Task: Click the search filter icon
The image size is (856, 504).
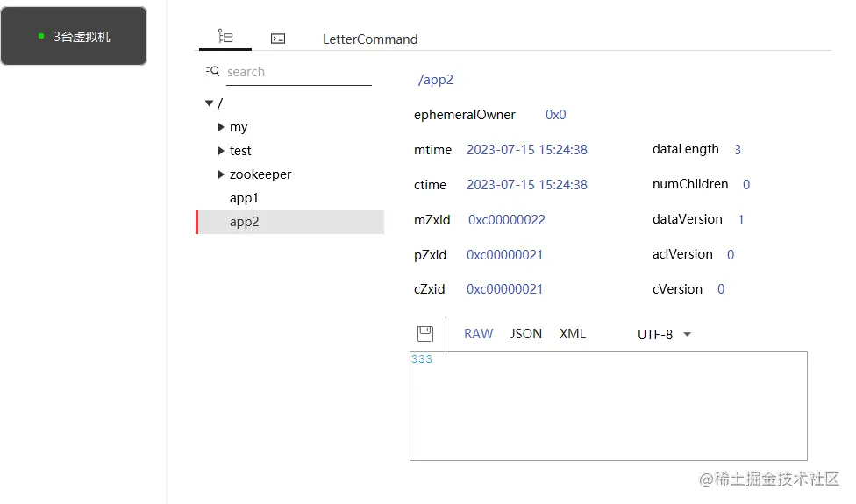Action: point(212,72)
